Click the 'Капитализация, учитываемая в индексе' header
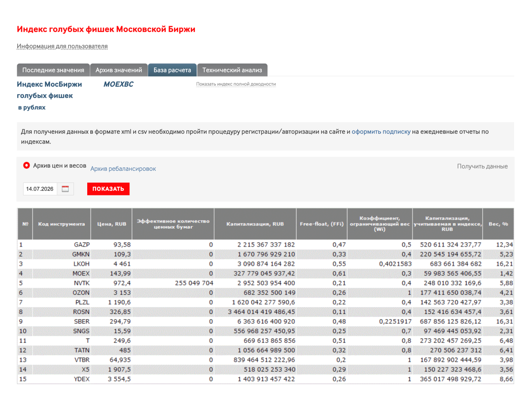Image resolution: width=532 pixels, height=410 pixels. (x=448, y=224)
